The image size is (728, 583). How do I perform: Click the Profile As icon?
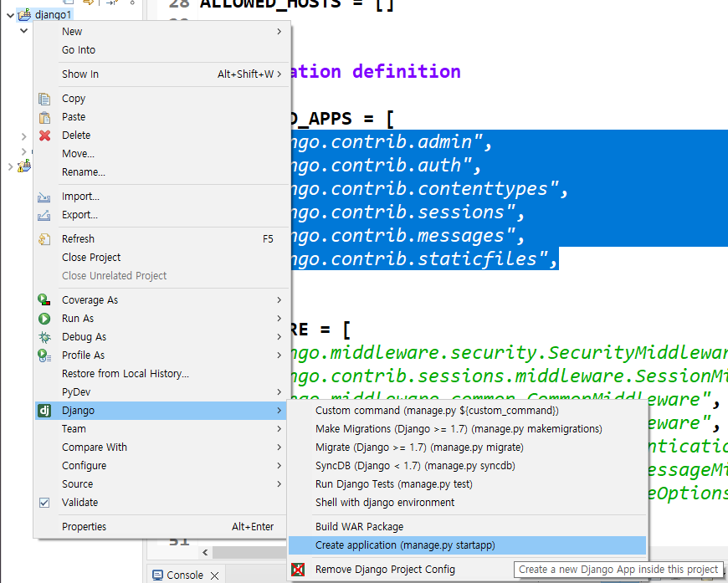click(x=44, y=355)
